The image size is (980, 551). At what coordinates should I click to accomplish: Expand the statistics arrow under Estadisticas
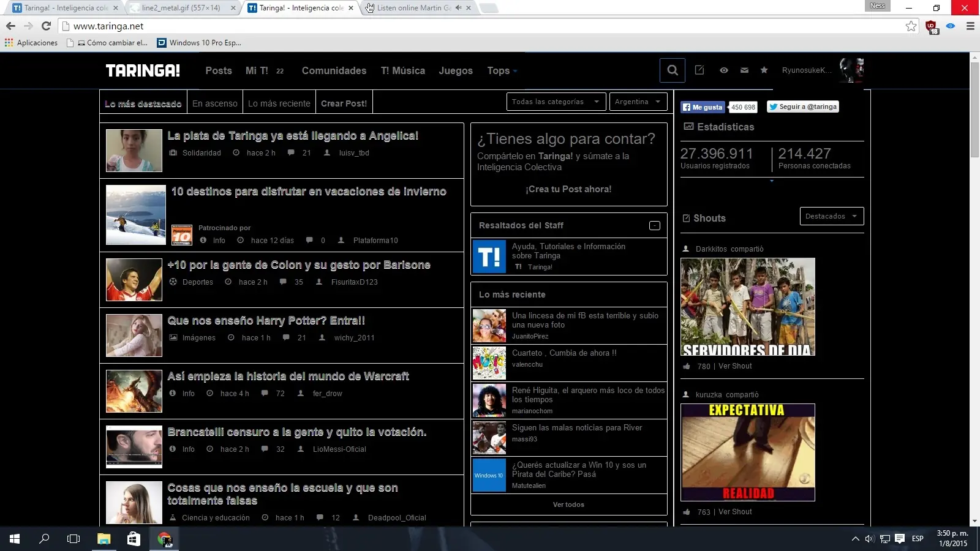(x=772, y=181)
